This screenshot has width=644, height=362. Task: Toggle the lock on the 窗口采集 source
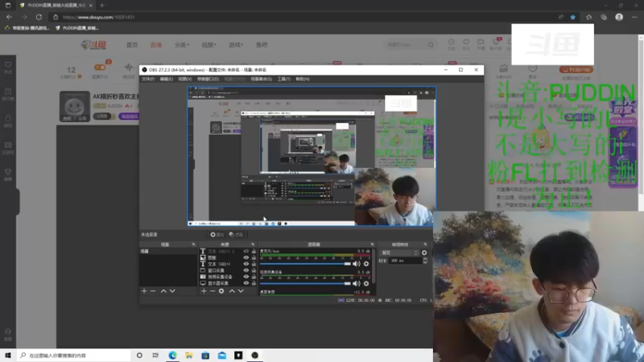coord(254,270)
